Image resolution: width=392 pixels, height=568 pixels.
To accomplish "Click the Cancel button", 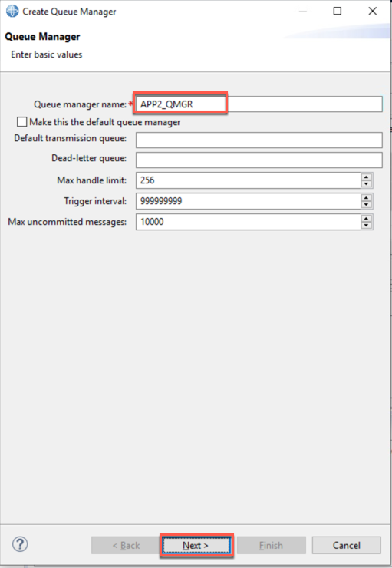I will pyautogui.click(x=347, y=545).
